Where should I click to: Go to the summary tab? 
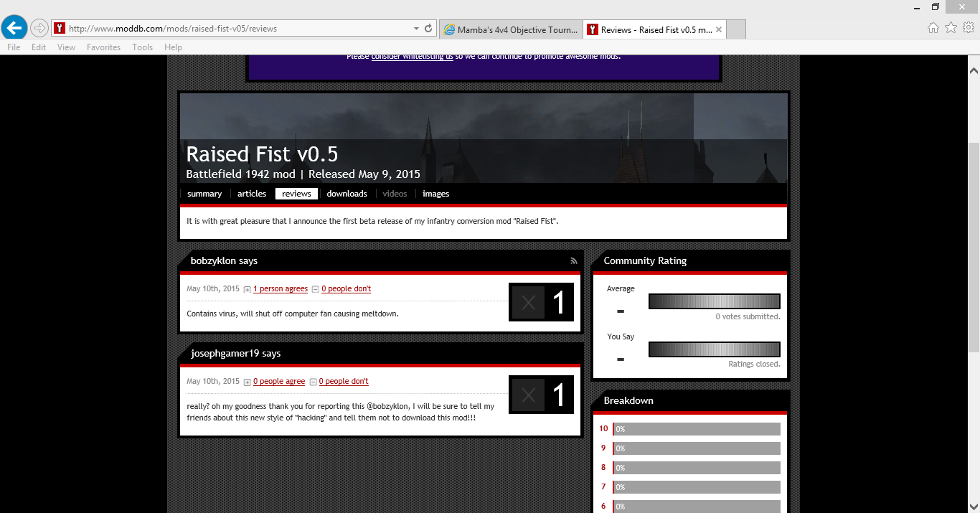click(204, 194)
